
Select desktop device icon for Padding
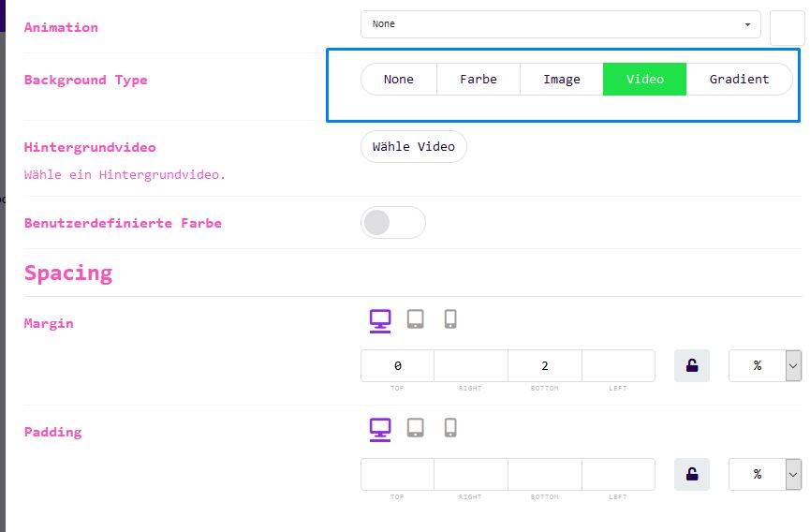[x=379, y=429]
